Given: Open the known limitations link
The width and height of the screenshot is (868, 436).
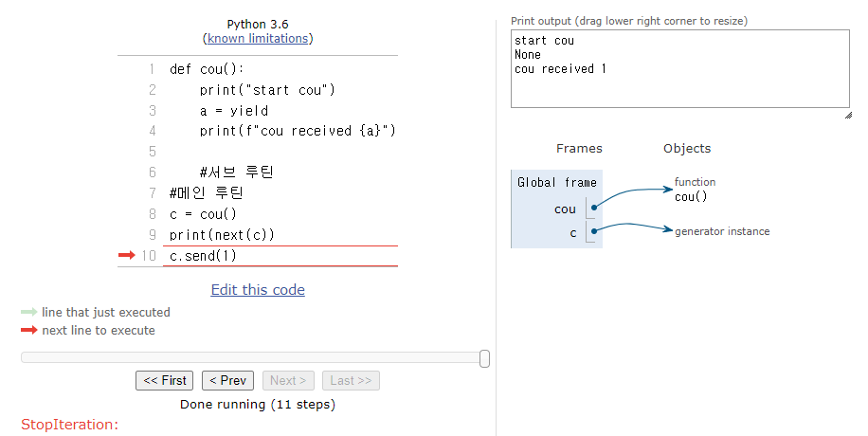Looking at the screenshot, I should pos(258,38).
